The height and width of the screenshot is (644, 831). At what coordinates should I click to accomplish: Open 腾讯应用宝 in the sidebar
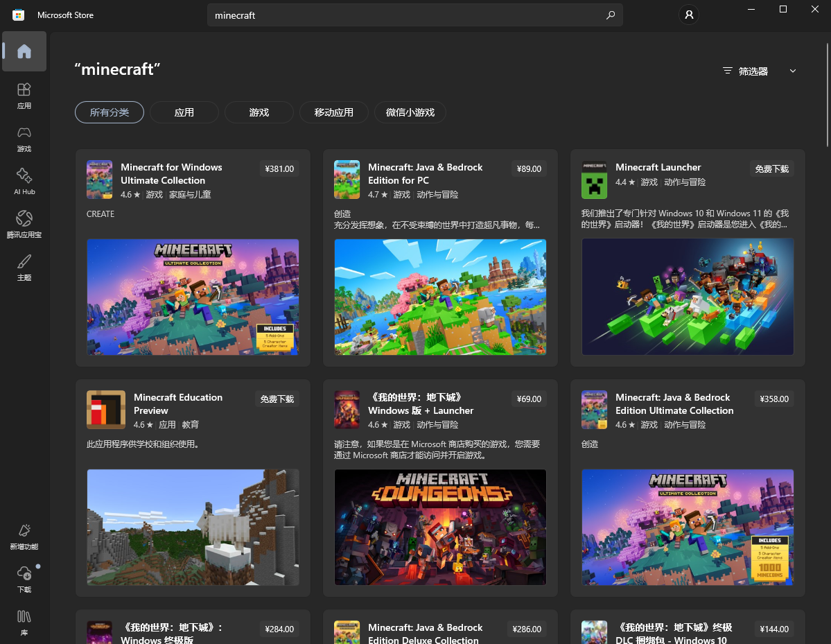(x=24, y=225)
